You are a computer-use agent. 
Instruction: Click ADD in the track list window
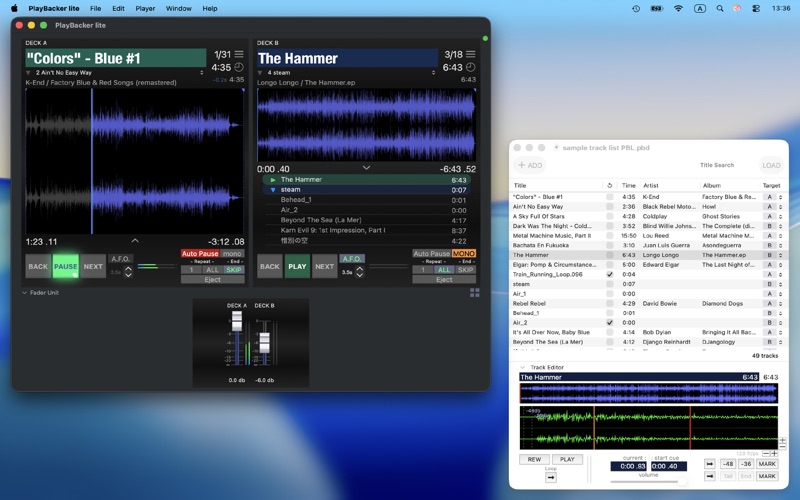(530, 165)
